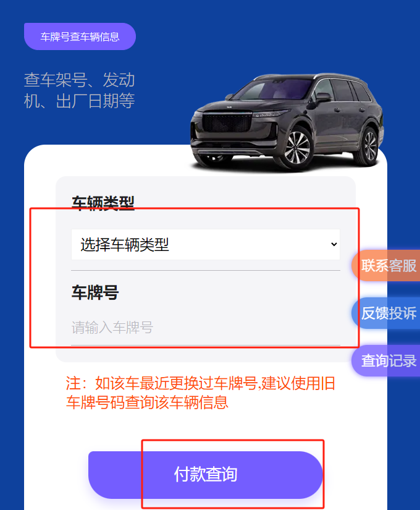The height and width of the screenshot is (510, 420).
Task: Submit with the 付款查询 button
Action: 206,475
